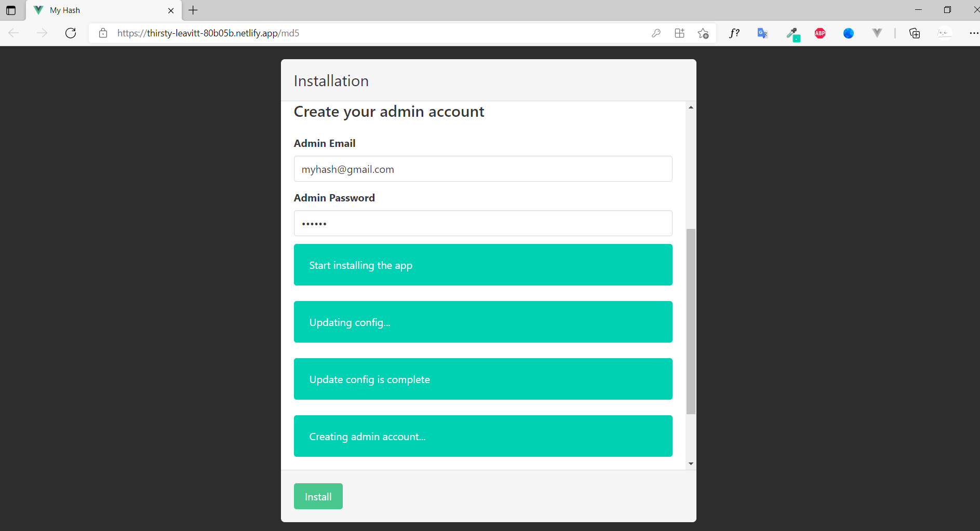This screenshot has width=980, height=531.
Task: Open the user profile avatar
Action: (x=944, y=33)
